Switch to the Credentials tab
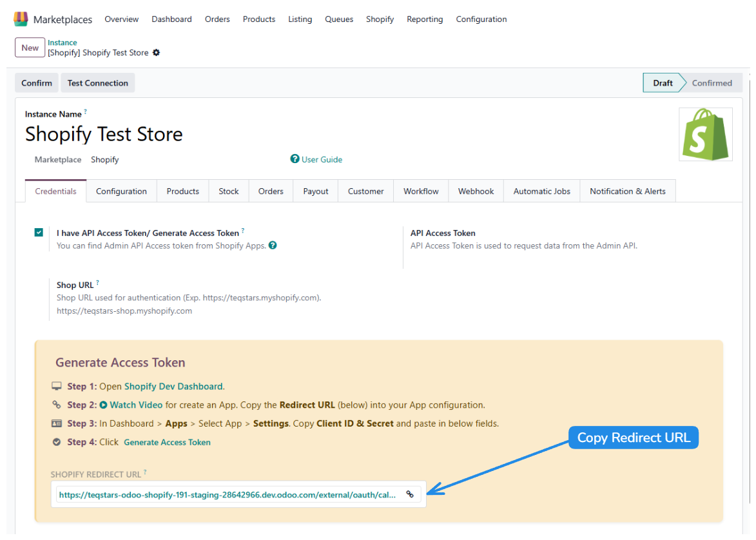 (55, 191)
